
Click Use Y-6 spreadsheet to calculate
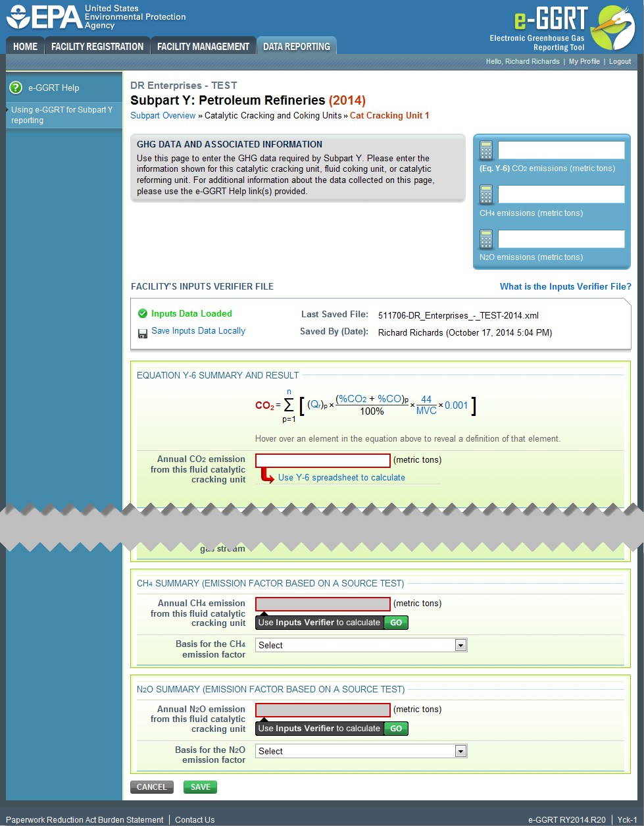click(x=341, y=478)
